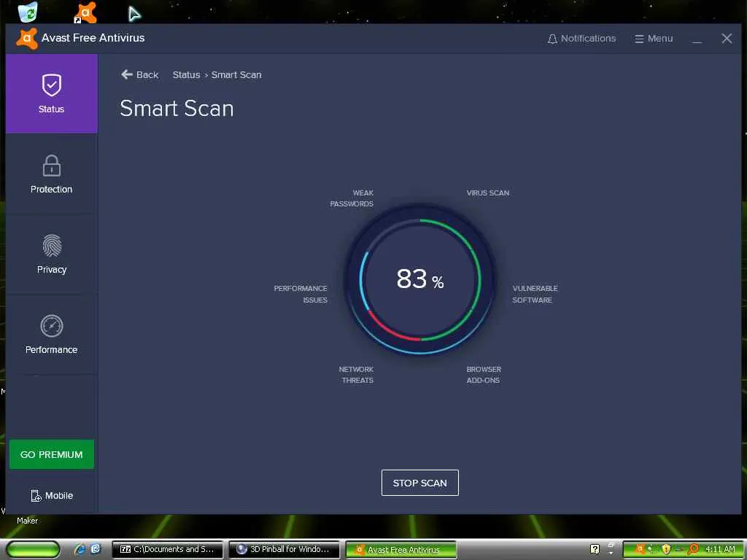Open the Performance section with gauge icon
Screen dimensions: 747x560
[52, 334]
